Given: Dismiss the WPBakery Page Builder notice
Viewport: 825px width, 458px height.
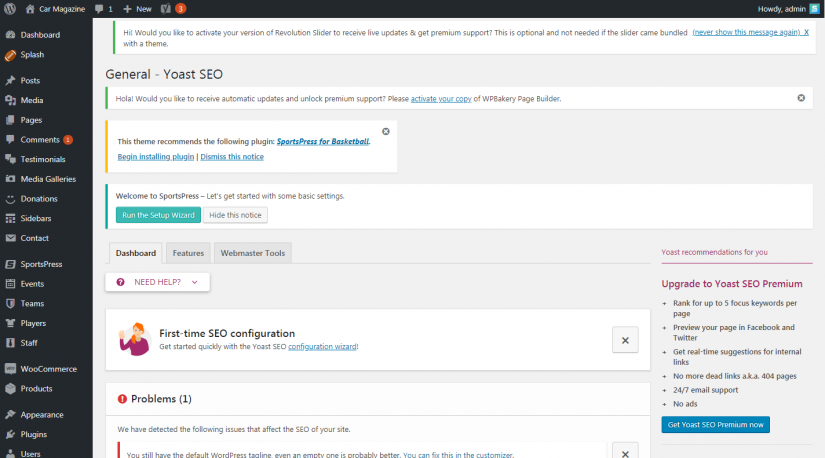Looking at the screenshot, I should 801,98.
